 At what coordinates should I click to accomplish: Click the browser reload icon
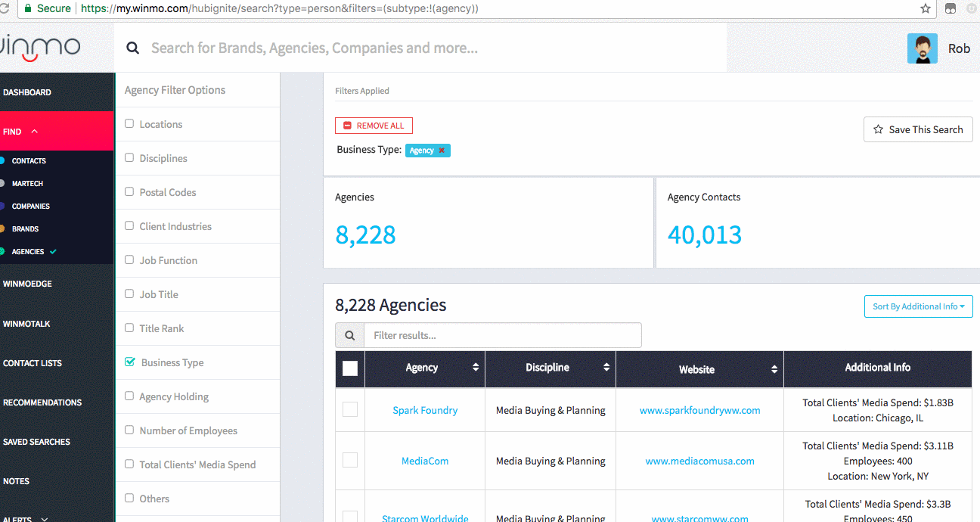[5, 8]
